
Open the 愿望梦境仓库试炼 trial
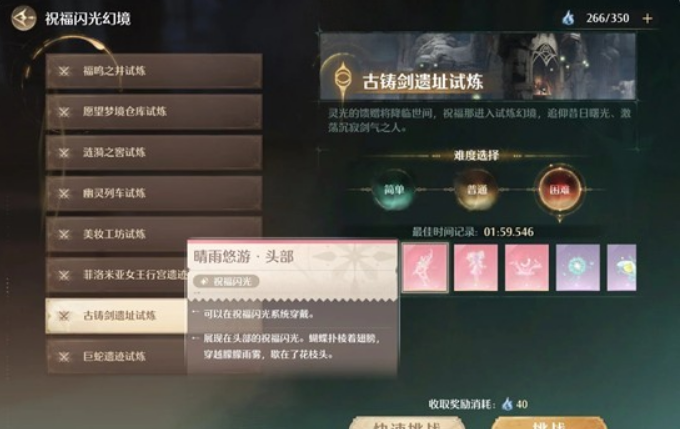pos(154,111)
